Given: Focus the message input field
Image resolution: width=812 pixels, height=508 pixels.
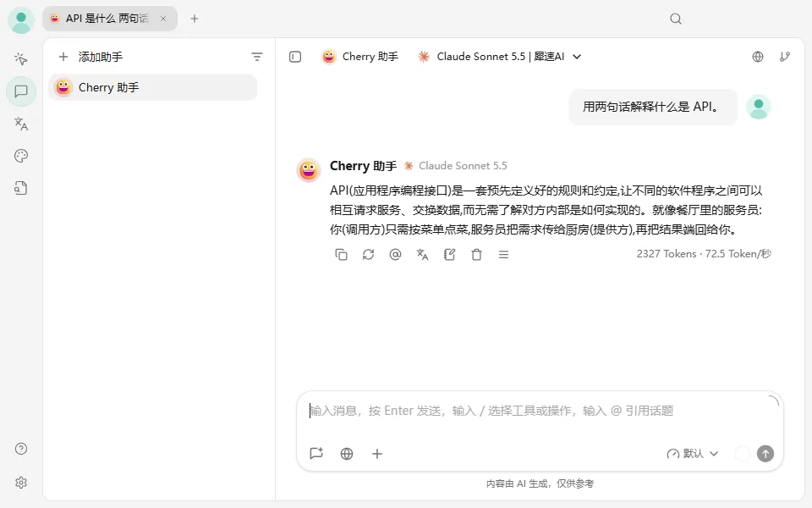Looking at the screenshot, I should tap(539, 411).
